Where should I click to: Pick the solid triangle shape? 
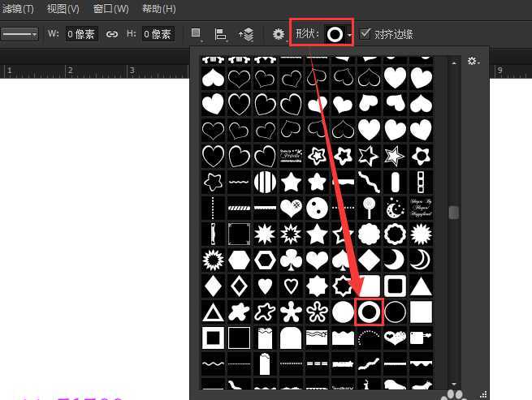click(x=421, y=286)
